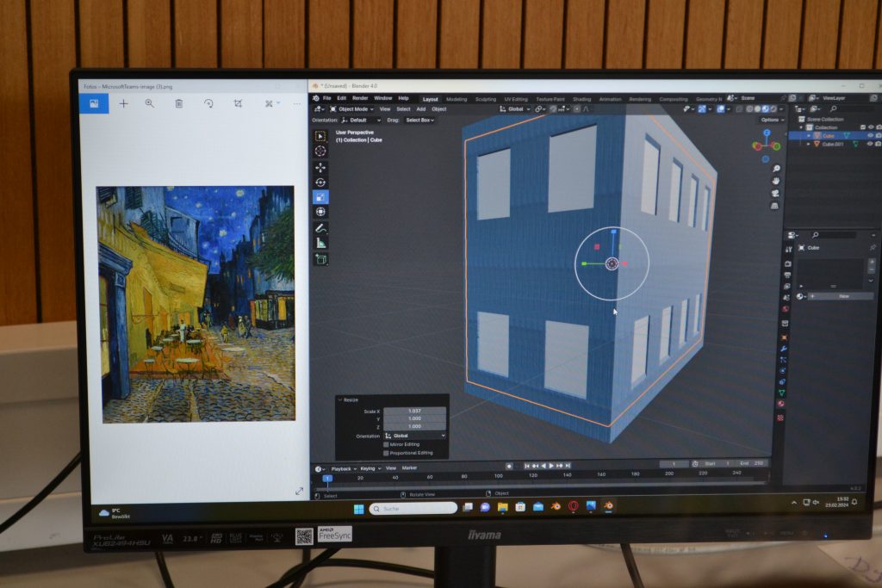Screen dimensions: 882x588
Task: Click the timeline current frame marker
Action: (x=327, y=479)
